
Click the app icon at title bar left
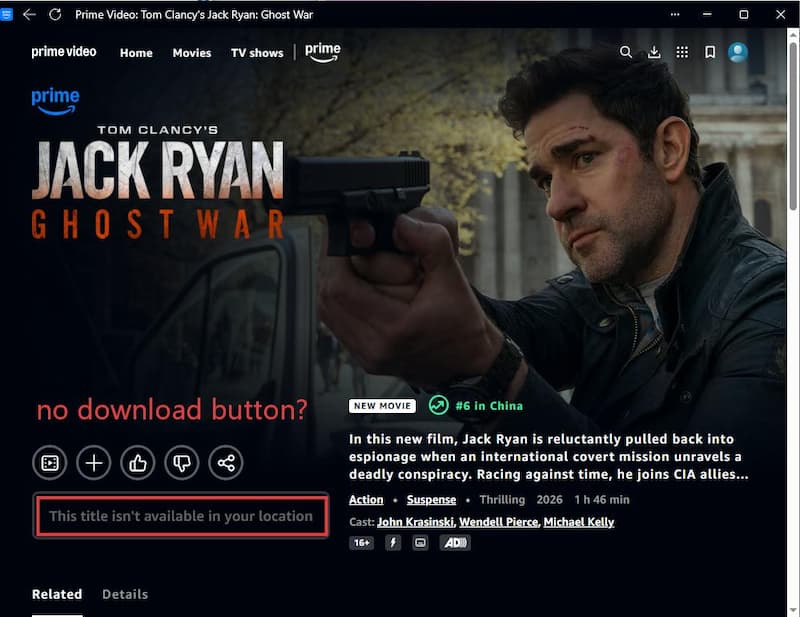[x=6, y=14]
